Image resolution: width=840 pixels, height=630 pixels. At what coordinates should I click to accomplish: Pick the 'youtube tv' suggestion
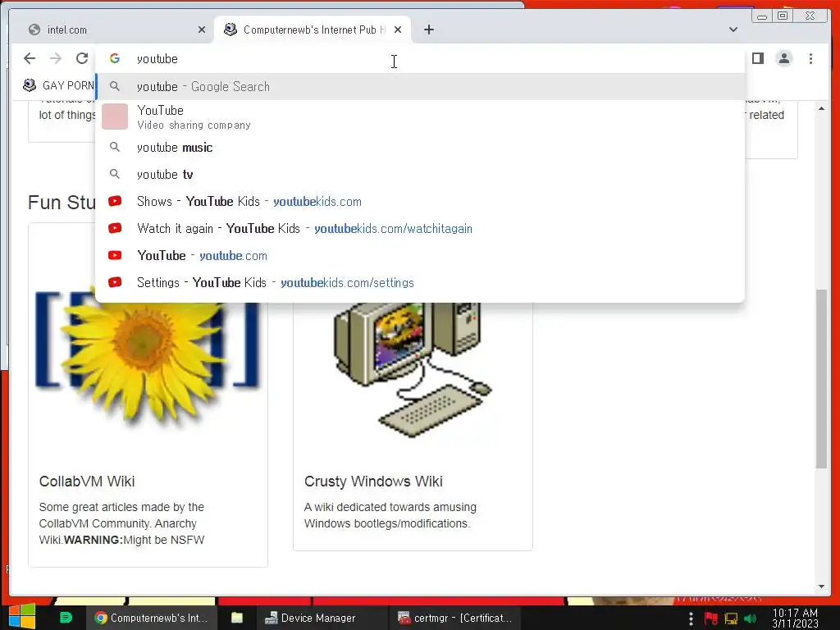pos(421,174)
